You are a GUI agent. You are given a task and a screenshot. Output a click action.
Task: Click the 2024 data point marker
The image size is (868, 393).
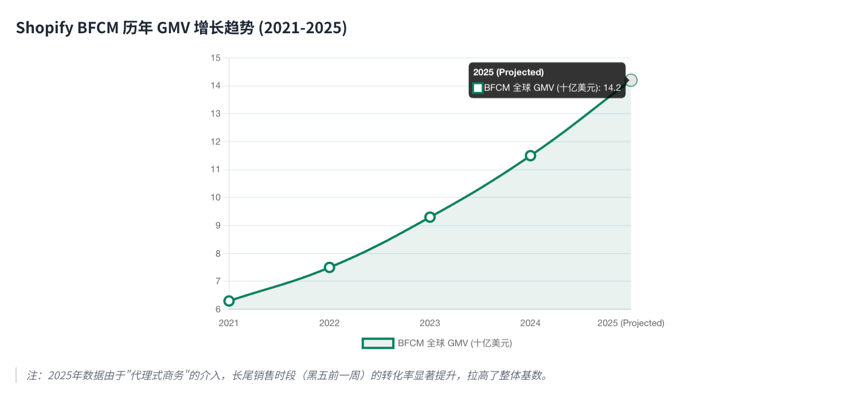click(x=530, y=156)
